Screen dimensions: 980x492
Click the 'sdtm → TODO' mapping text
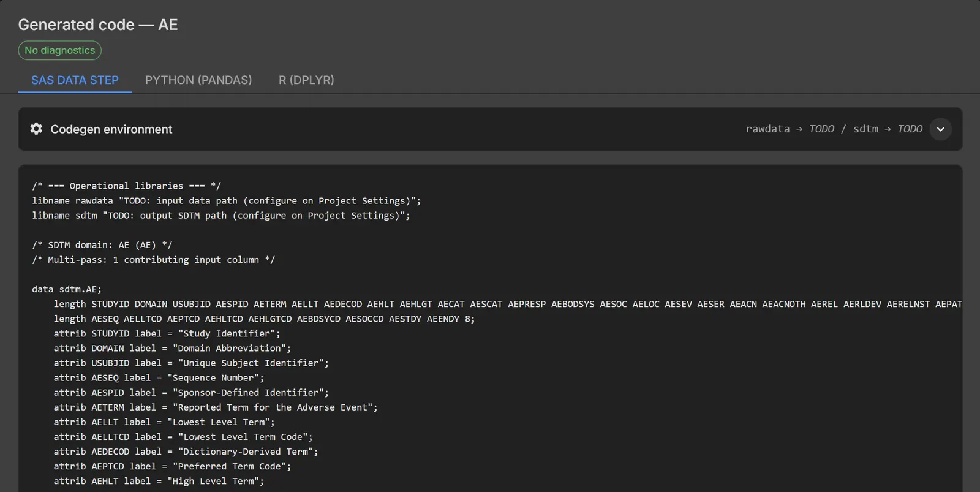[x=888, y=129]
